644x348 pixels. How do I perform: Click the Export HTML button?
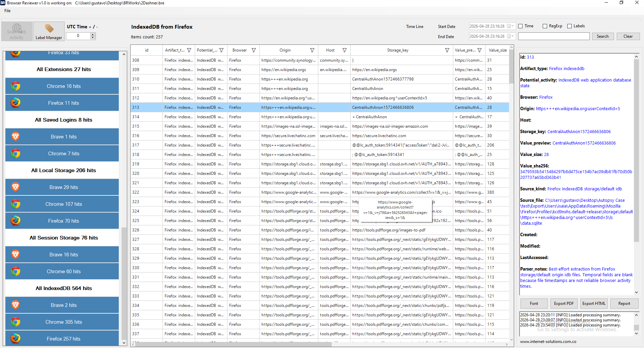594,304
